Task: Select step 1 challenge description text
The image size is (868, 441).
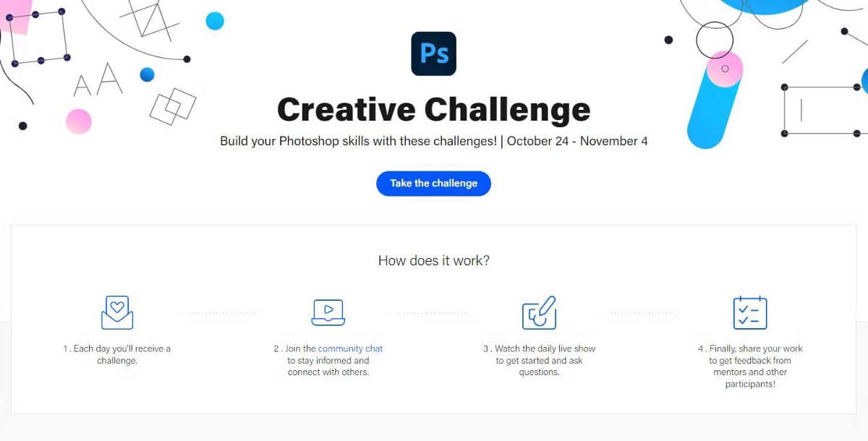Action: pos(116,354)
